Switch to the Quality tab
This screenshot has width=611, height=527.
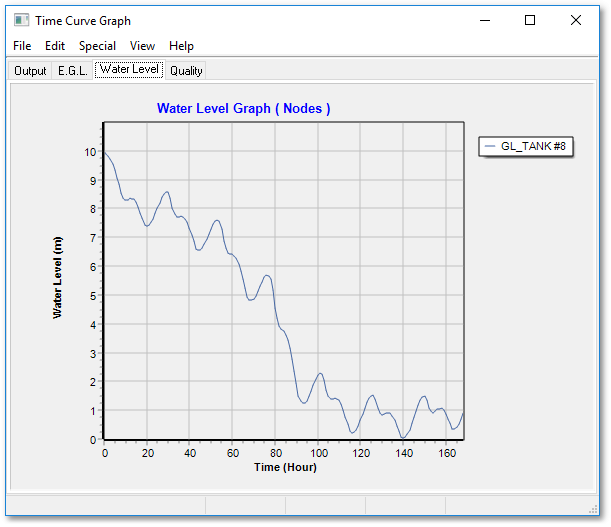(186, 71)
